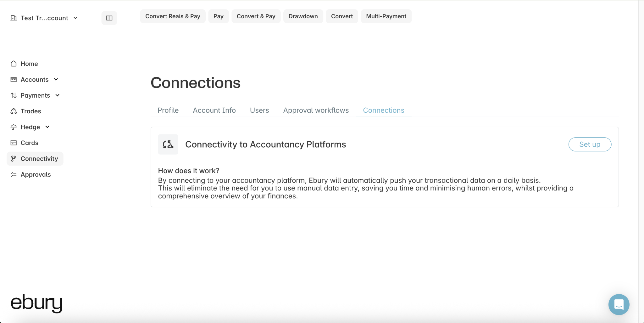Click the Home house icon in sidebar
The height and width of the screenshot is (323, 644).
click(x=14, y=64)
